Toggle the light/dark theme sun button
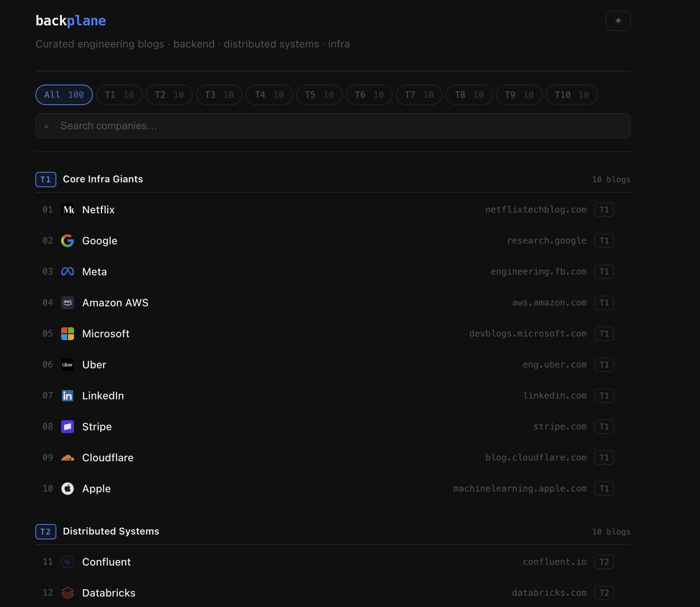This screenshot has height=607, width=700. (x=618, y=21)
